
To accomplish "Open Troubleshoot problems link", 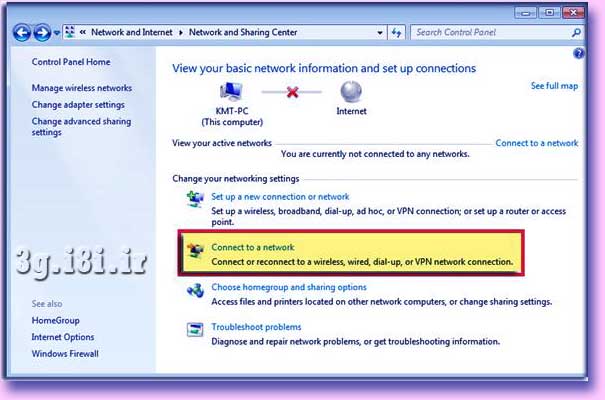I will tap(256, 327).
